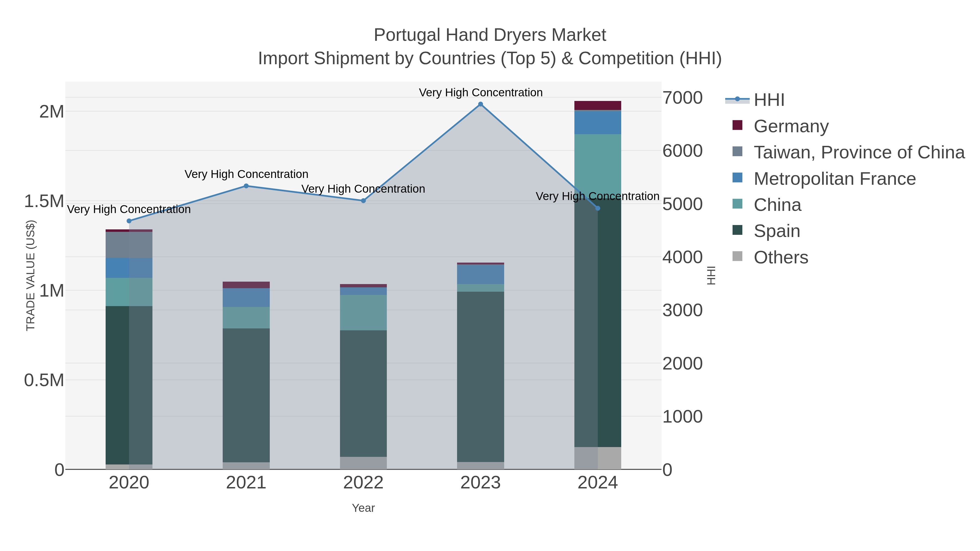This screenshot has width=980, height=551.
Task: Click the 2021 x-axis label
Action: click(246, 483)
